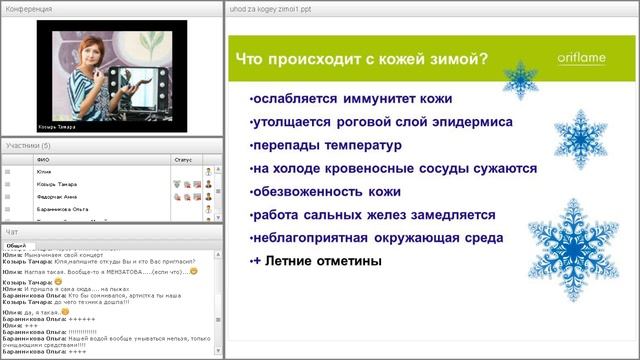
Task: Click the participants list scroll-up arrow
Action: pyautogui.click(x=218, y=169)
